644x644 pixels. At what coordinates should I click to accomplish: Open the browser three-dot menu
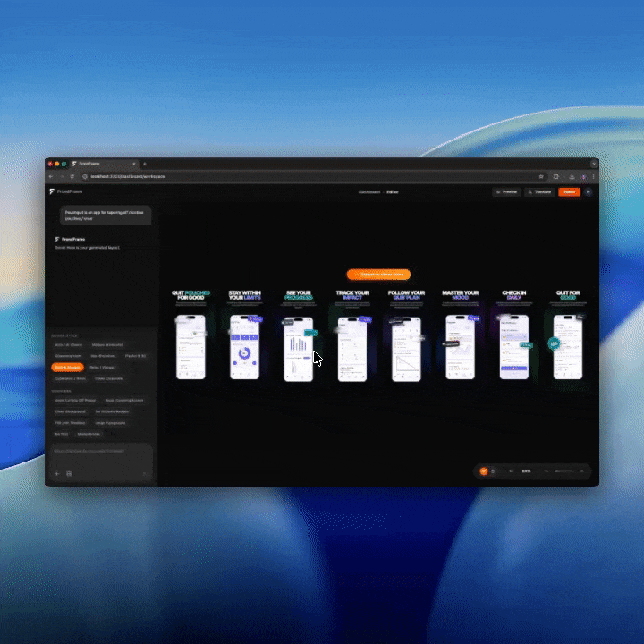pyautogui.click(x=592, y=176)
